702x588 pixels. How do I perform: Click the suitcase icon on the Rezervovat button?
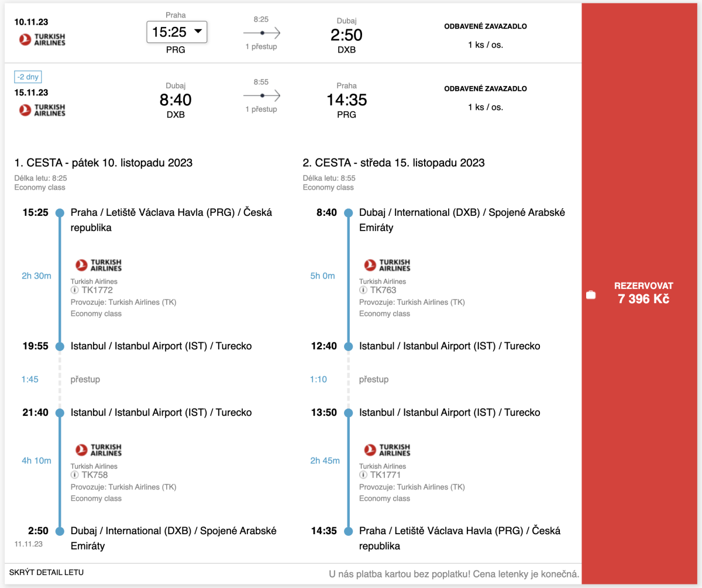click(x=591, y=295)
